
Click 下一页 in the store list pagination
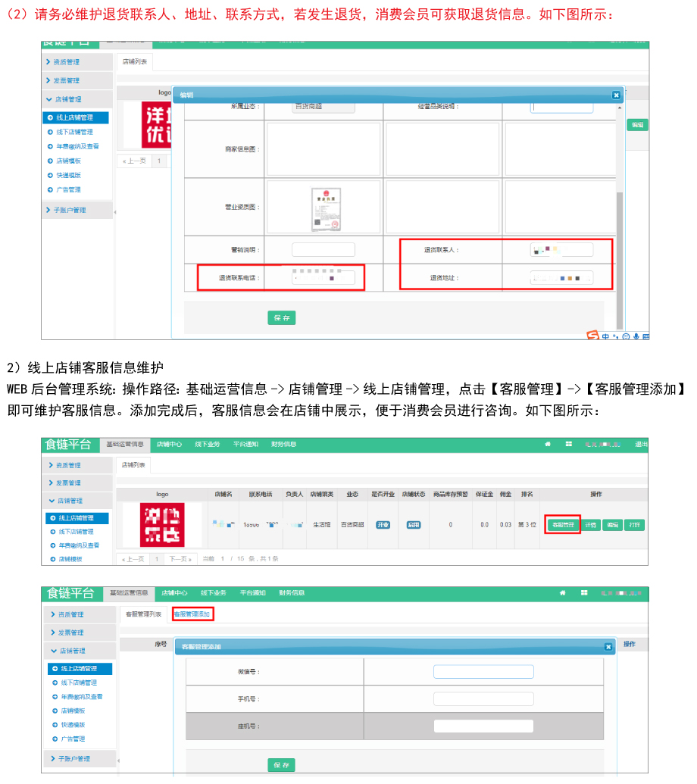click(179, 559)
